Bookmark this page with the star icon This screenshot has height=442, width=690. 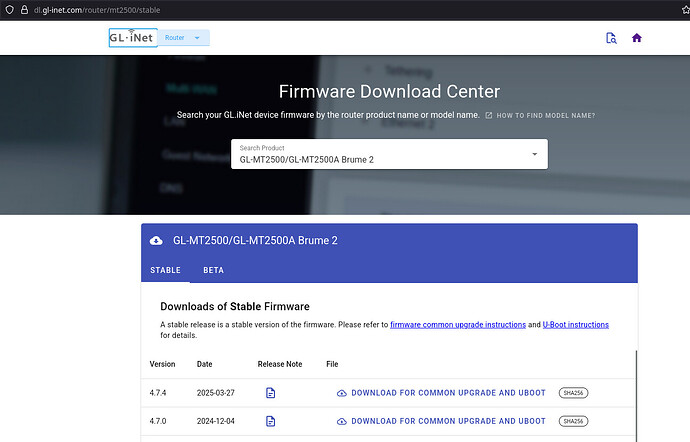(686, 10)
